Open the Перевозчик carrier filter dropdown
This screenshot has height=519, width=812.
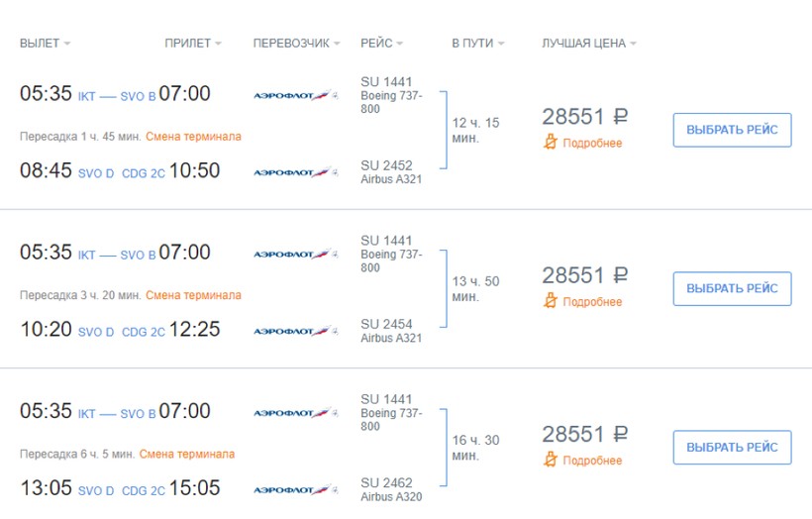[296, 44]
